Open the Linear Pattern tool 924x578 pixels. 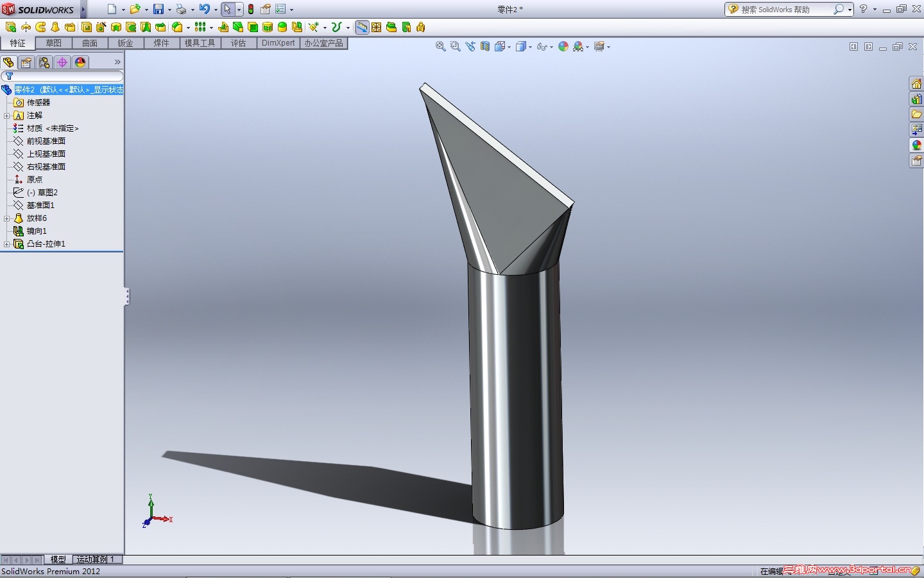pos(200,27)
